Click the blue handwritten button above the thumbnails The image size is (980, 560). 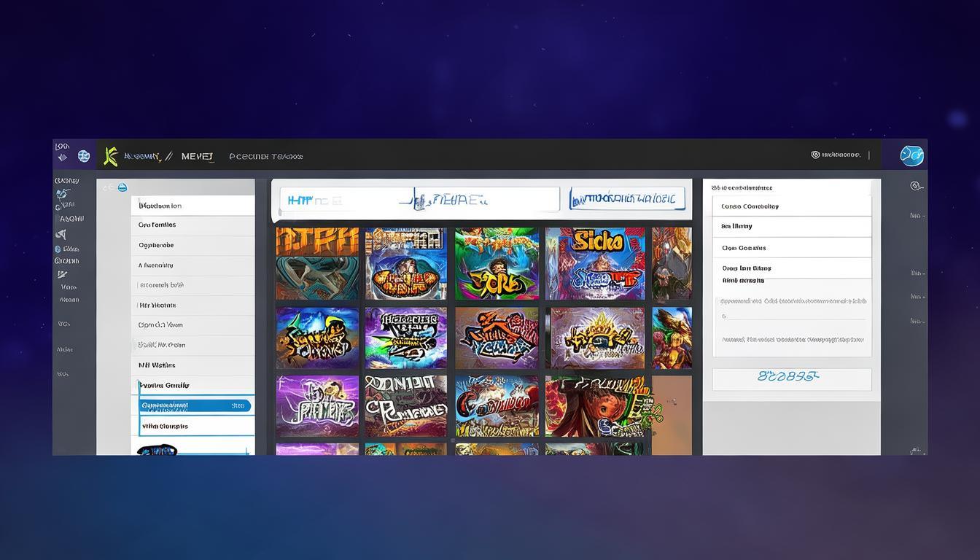(627, 198)
